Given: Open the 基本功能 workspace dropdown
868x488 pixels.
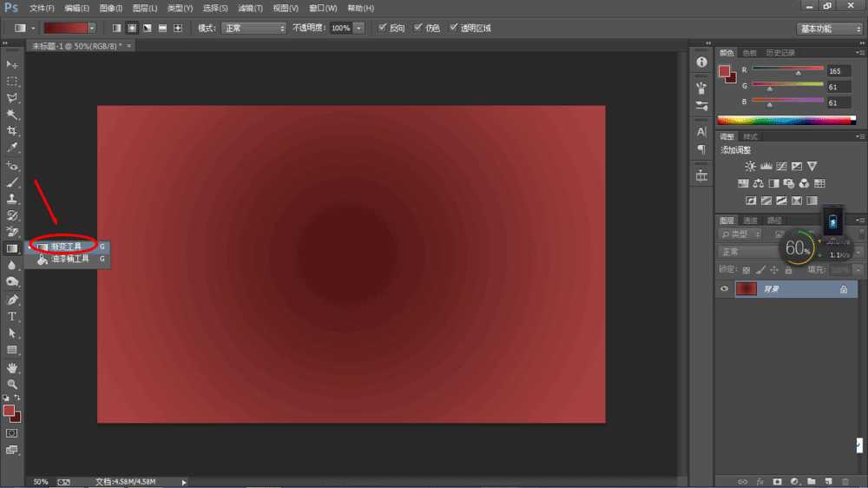Looking at the screenshot, I should coord(829,28).
